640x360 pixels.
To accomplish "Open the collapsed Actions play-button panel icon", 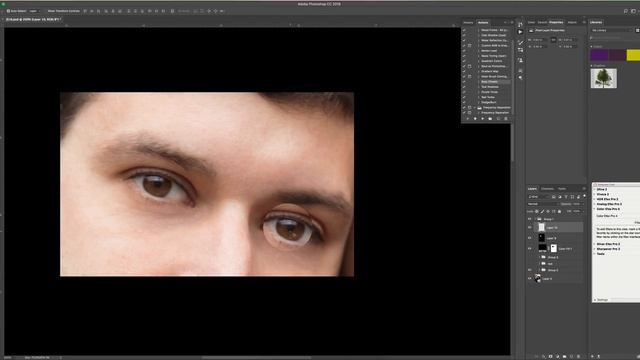I will coord(520,32).
